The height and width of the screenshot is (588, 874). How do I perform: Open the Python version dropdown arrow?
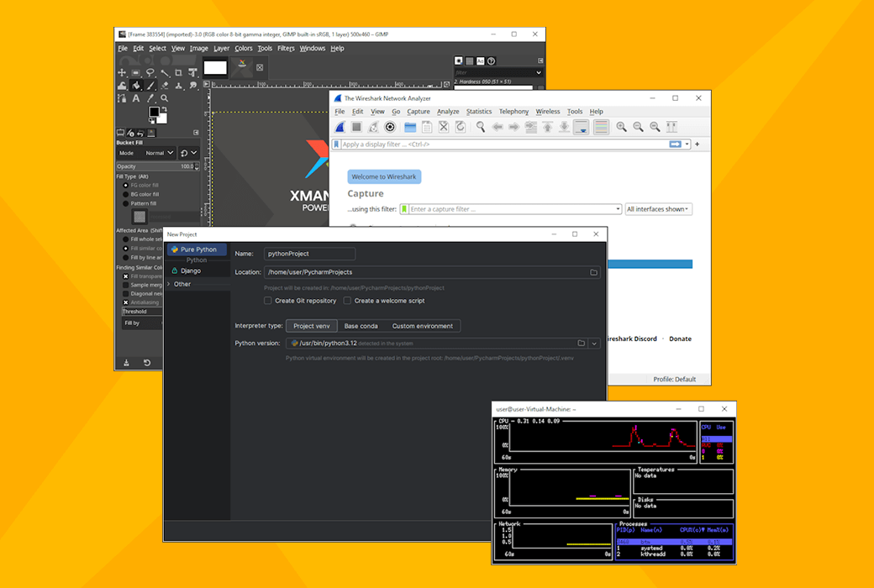coord(594,344)
